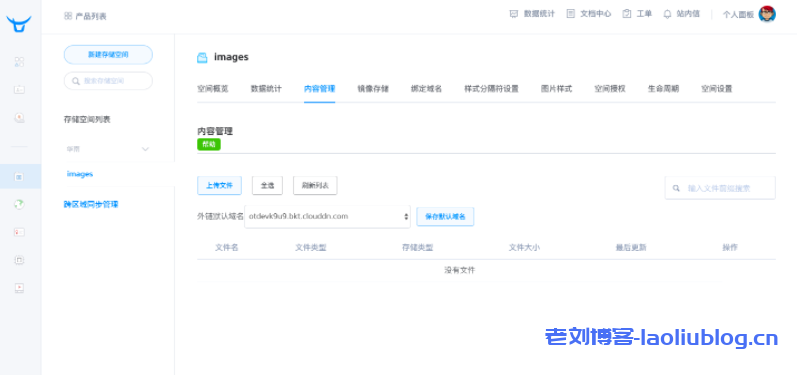The width and height of the screenshot is (804, 375).
Task: Select the highlighted object storage sidebar icon
Action: click(x=19, y=177)
